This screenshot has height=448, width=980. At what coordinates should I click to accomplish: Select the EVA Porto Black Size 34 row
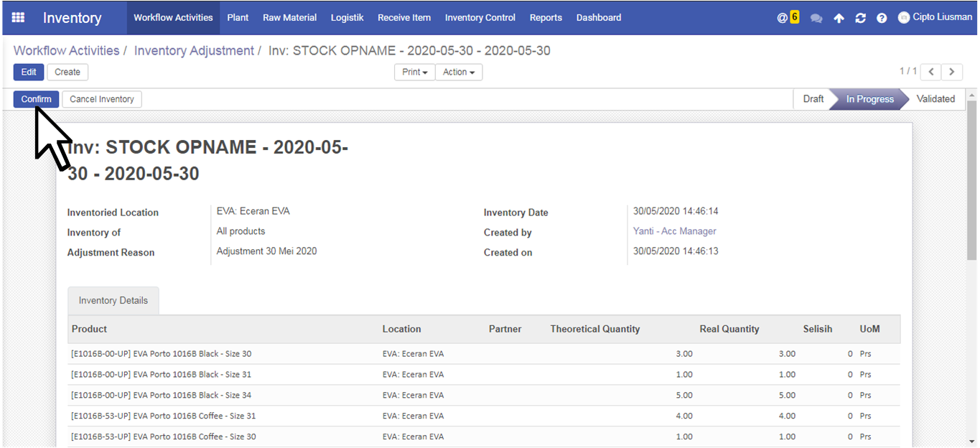162,395
